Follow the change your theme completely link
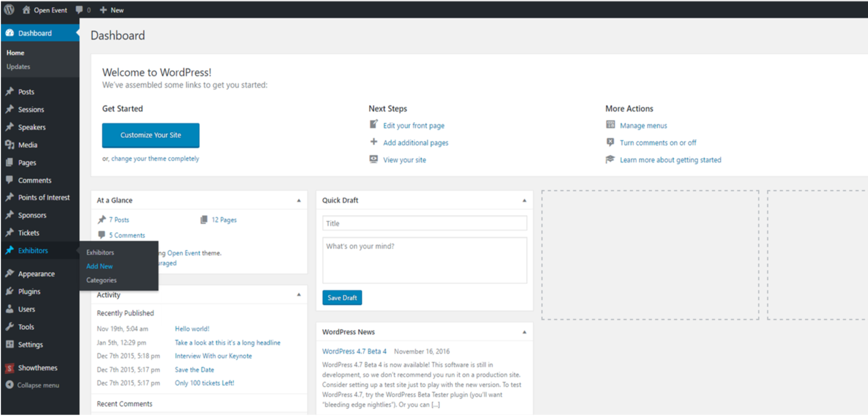Viewport: 868px width, 416px height. pos(155,159)
